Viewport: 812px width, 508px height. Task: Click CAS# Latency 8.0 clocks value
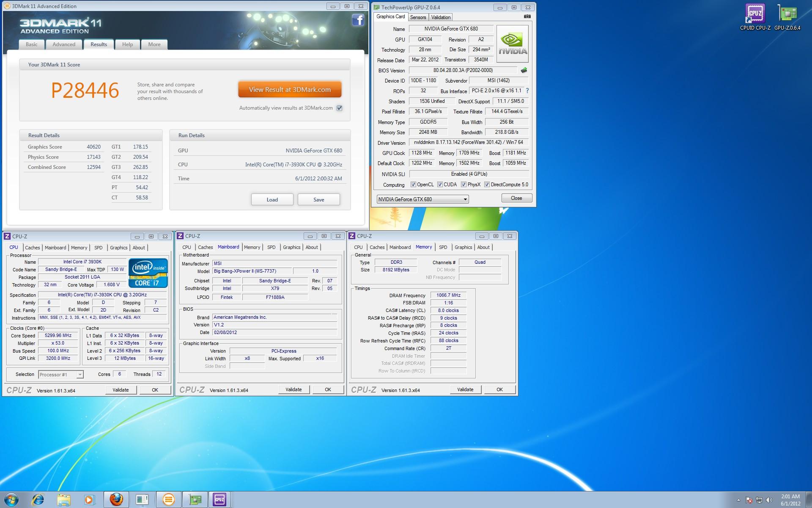[x=448, y=310]
